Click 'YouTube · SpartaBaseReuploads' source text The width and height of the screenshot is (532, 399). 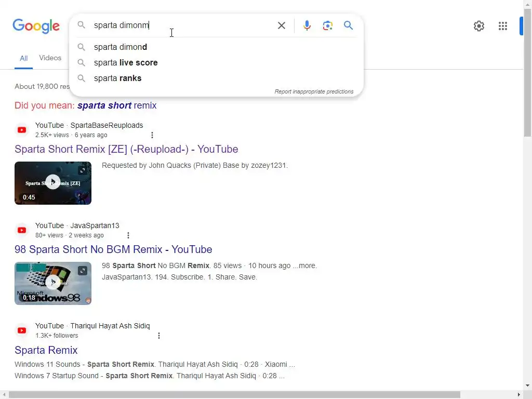pos(89,125)
